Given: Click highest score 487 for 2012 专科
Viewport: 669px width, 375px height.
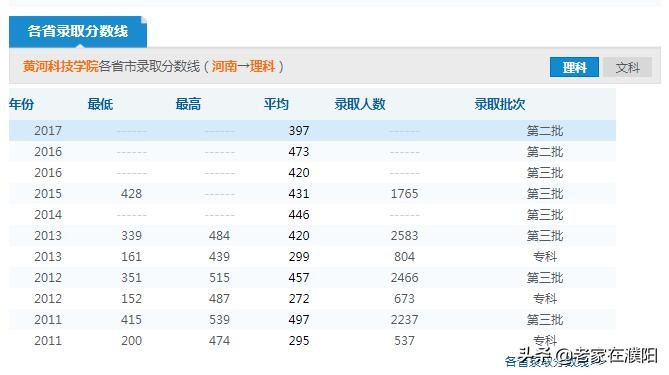Looking at the screenshot, I should 219,299.
